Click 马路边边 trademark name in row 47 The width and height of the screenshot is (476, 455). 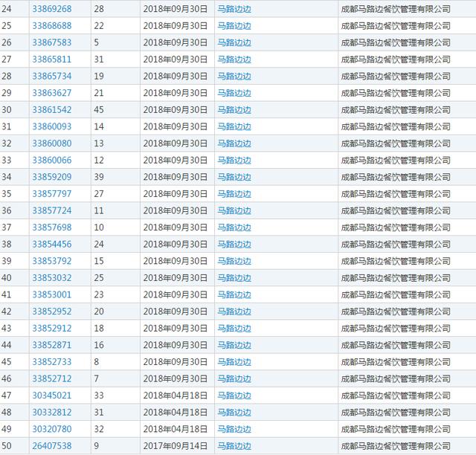coord(234,396)
